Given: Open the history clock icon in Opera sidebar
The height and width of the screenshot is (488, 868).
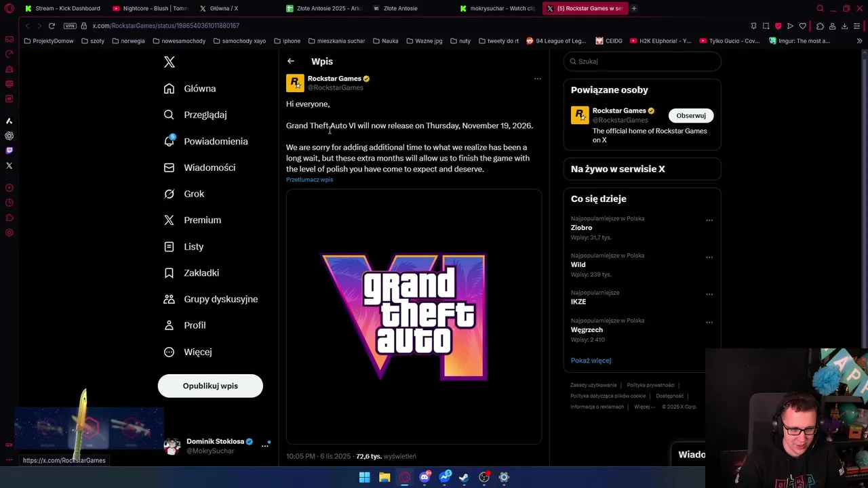Looking at the screenshot, I should (x=9, y=203).
